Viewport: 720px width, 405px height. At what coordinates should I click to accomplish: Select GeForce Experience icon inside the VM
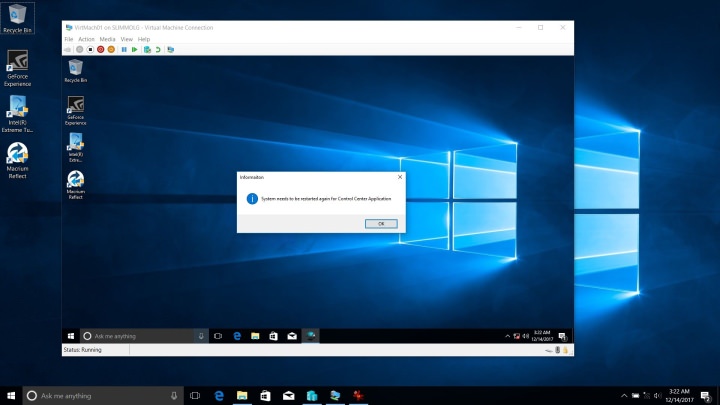[x=76, y=110]
